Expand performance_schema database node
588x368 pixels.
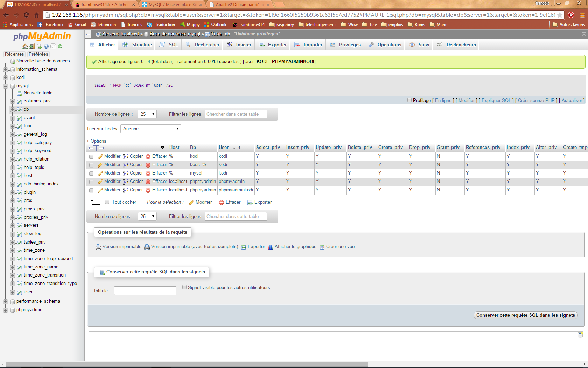(x=6, y=301)
